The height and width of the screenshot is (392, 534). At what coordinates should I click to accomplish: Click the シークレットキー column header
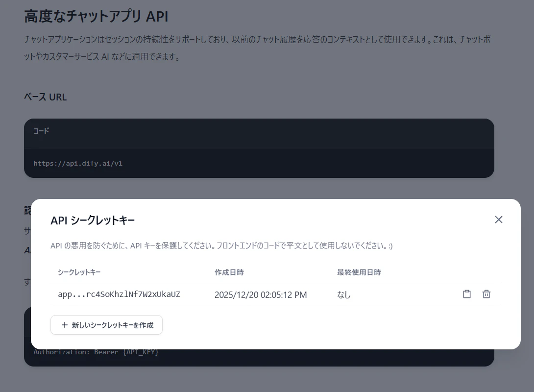pos(79,272)
